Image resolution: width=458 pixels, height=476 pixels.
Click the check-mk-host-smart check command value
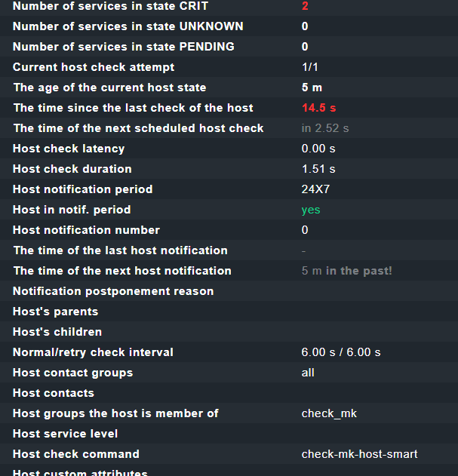point(359,454)
